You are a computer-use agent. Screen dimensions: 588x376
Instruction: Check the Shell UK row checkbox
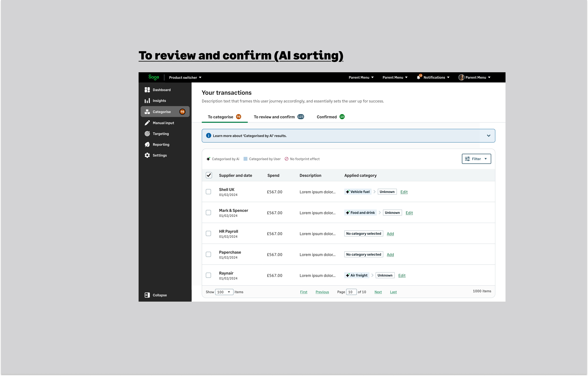pos(208,192)
